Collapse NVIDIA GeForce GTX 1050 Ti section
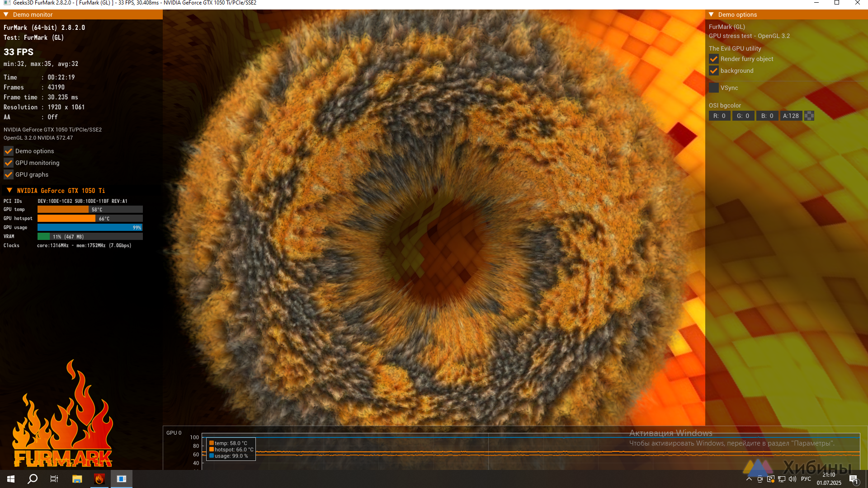The width and height of the screenshot is (868, 488). pyautogui.click(x=9, y=191)
